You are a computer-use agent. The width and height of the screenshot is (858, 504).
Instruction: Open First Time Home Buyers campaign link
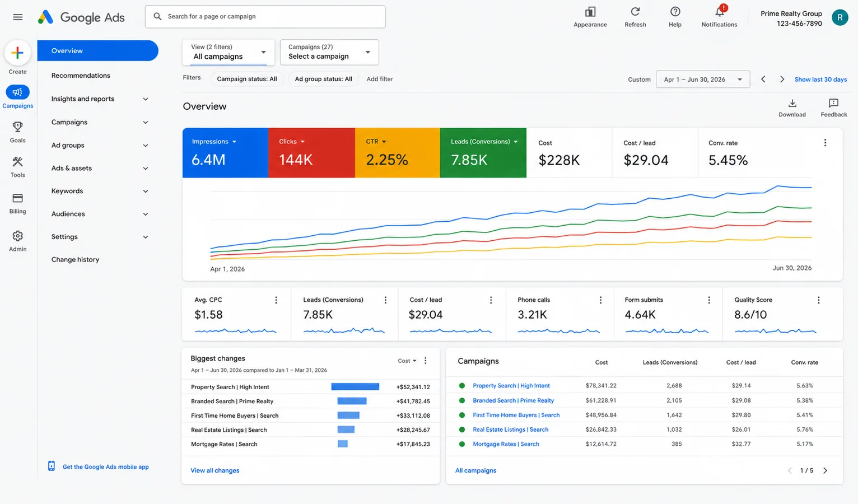516,415
